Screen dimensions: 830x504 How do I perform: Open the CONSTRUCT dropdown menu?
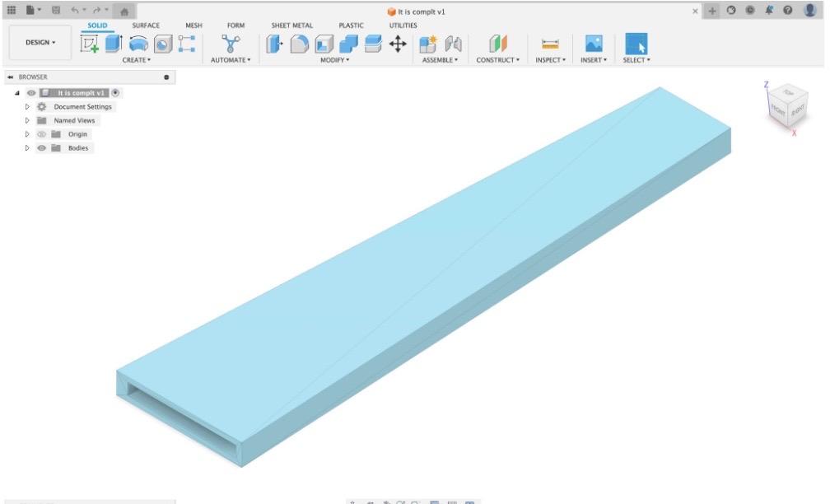(x=497, y=60)
